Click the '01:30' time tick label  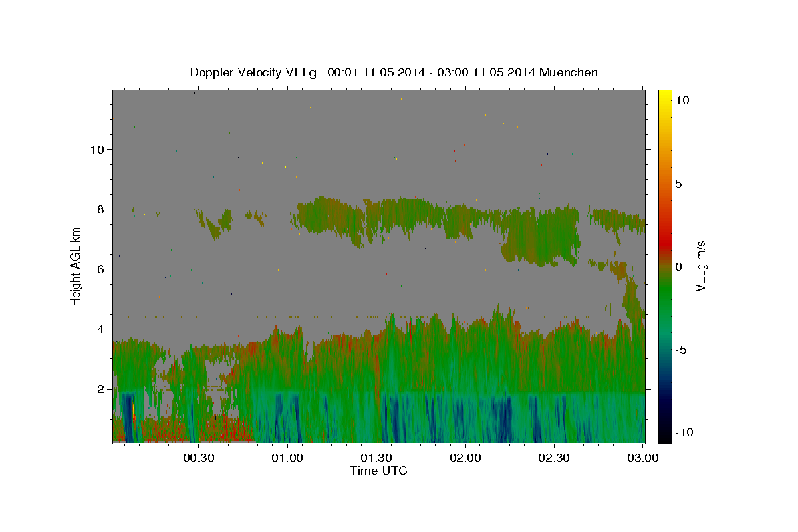click(x=376, y=458)
